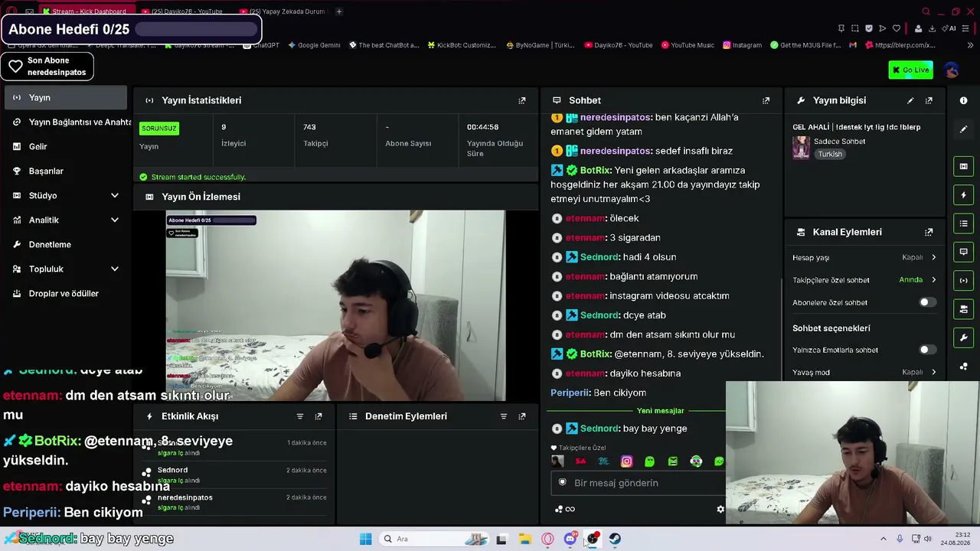Toggle the channel actions panel icon
Image resolution: width=980 pixels, height=551 pixels.
(x=963, y=309)
